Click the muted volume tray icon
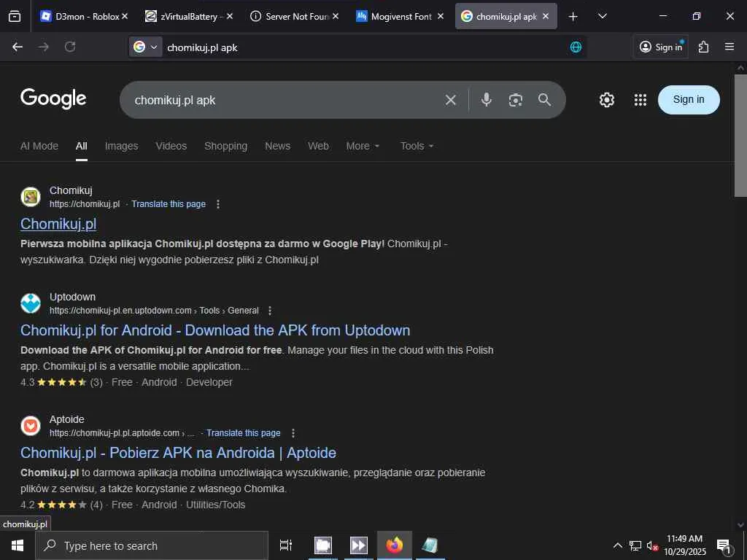 point(652,545)
